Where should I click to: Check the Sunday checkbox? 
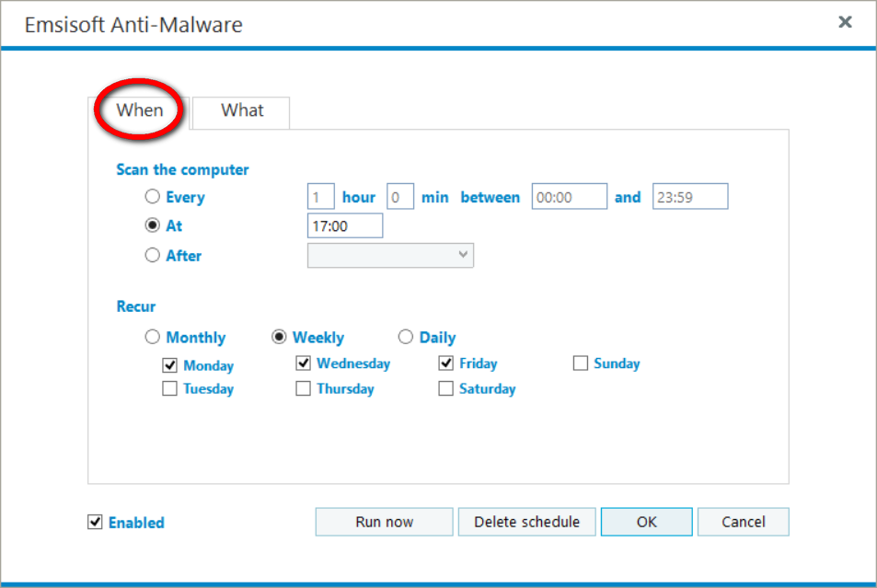pyautogui.click(x=581, y=363)
